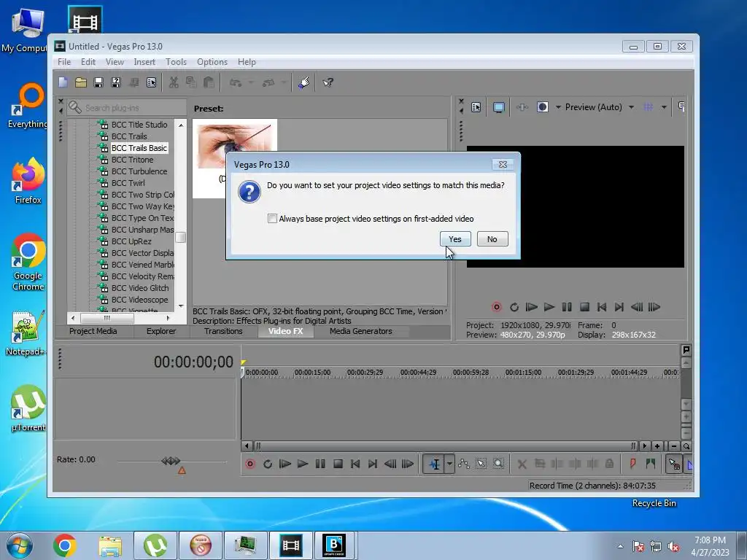Toggle loop playback on the timeline transport
The image size is (747, 560).
268,464
